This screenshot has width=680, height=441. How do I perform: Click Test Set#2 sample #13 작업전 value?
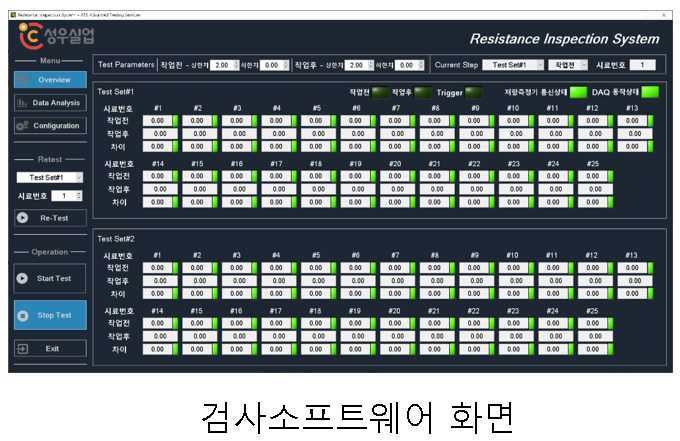click(x=632, y=268)
